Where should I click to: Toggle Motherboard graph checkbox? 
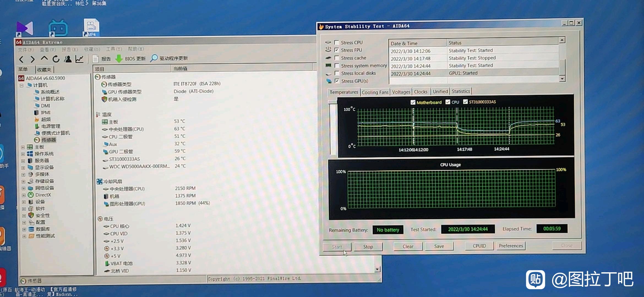413,102
